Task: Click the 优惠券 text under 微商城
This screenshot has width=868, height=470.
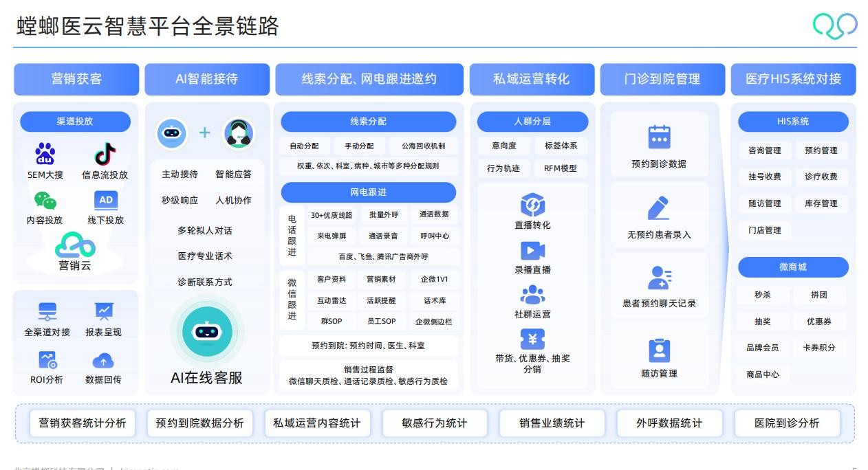Action: (818, 322)
